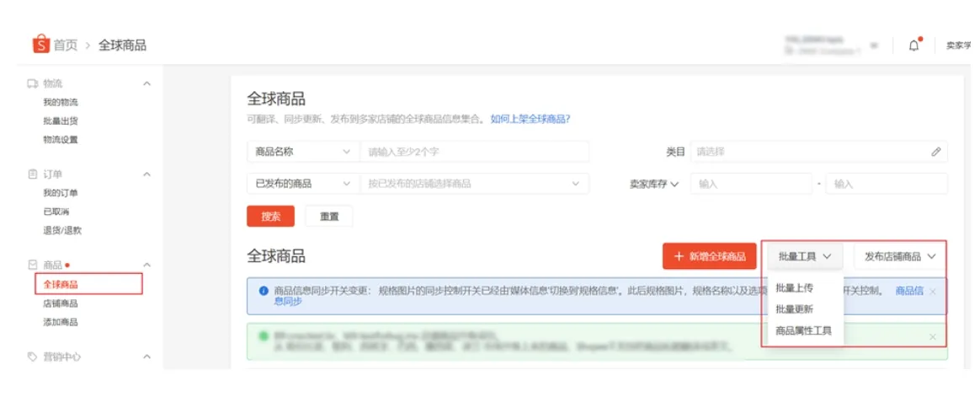Go to 物流设置 in sidebar
Viewport: 980px width, 397px height.
coord(61,140)
